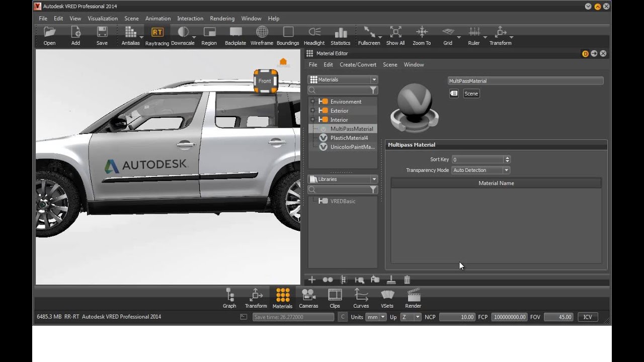Click the Materials search field
Viewport: 644px width, 362px height.
pos(338,90)
